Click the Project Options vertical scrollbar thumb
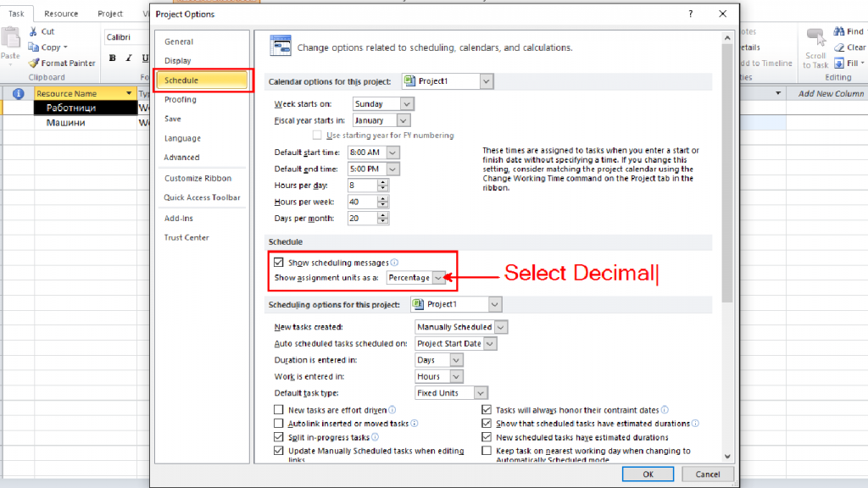The image size is (868, 488). pyautogui.click(x=727, y=173)
